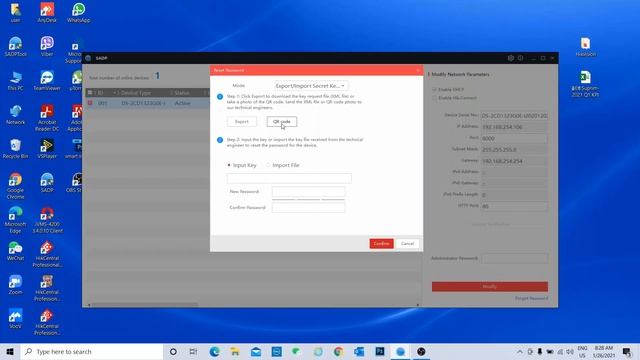
Task: Open the TeamViewer desktop shortcut
Action: pyautogui.click(x=47, y=80)
